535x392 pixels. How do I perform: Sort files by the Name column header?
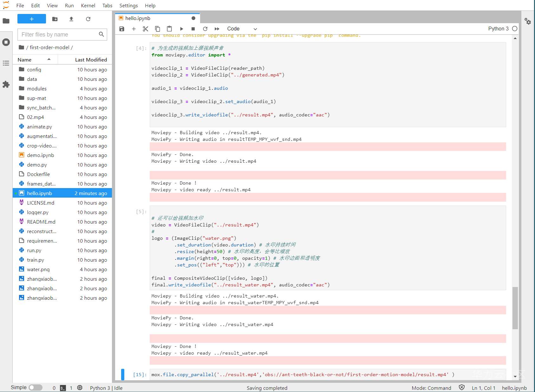[25, 60]
